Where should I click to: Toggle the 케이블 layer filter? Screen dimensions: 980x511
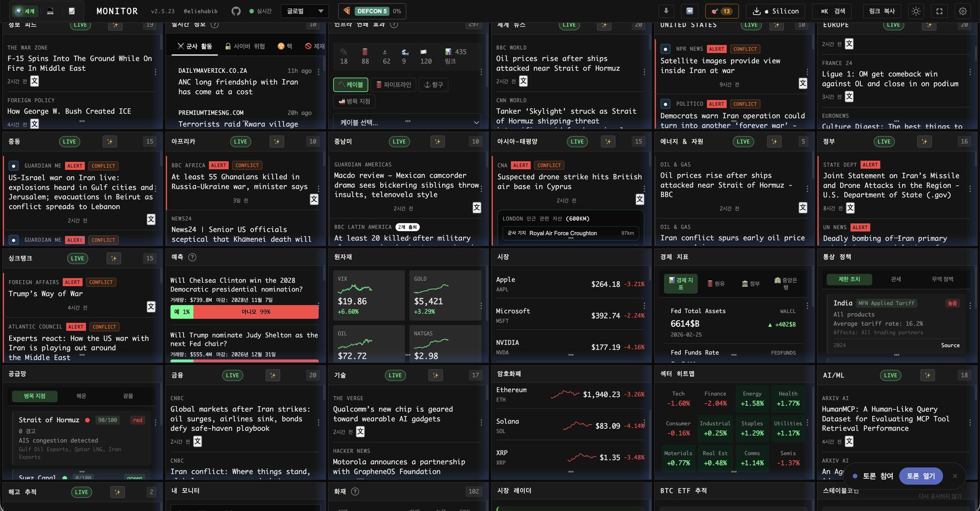click(351, 85)
